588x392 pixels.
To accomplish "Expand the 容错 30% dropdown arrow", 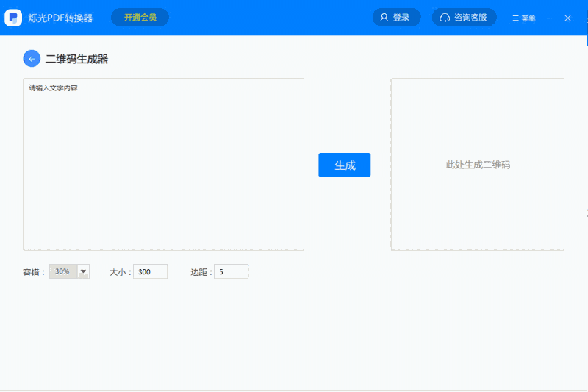I will tap(83, 271).
